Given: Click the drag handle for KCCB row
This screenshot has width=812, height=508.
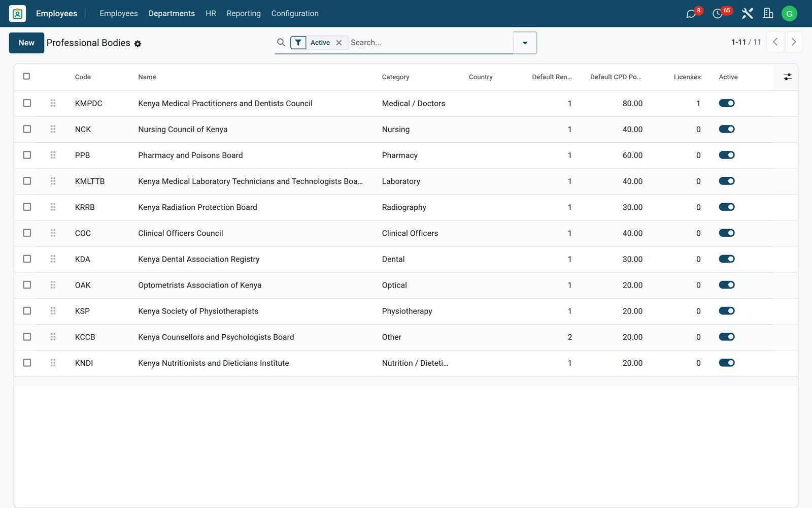Looking at the screenshot, I should 53,337.
